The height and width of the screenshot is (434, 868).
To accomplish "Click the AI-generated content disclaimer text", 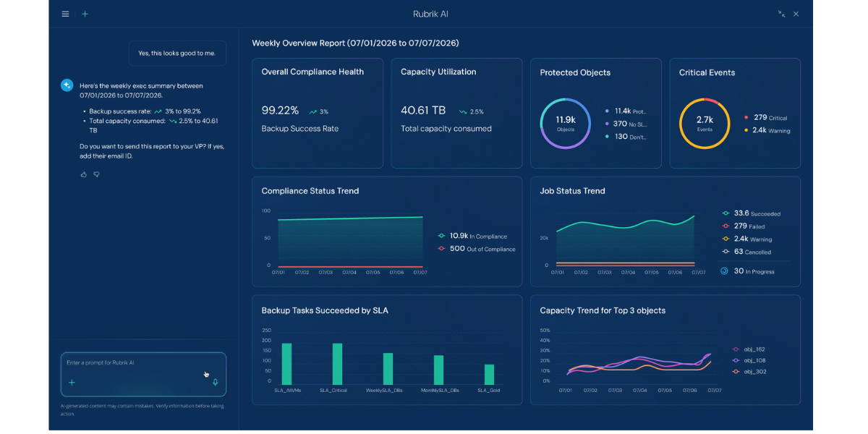I will [x=142, y=410].
